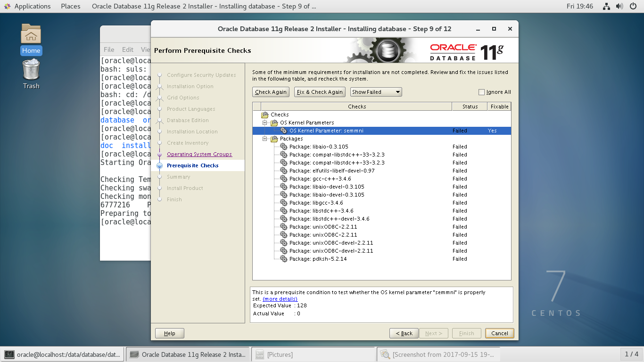The image size is (644, 362).
Task: Click gear icon for Package: elfutils-libelf-devel-0.97
Action: [x=283, y=171]
